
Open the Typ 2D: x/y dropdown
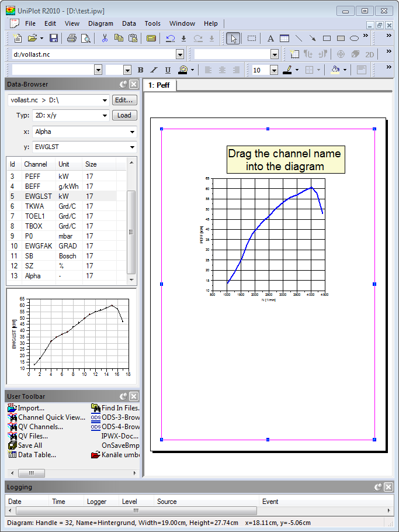(x=105, y=116)
